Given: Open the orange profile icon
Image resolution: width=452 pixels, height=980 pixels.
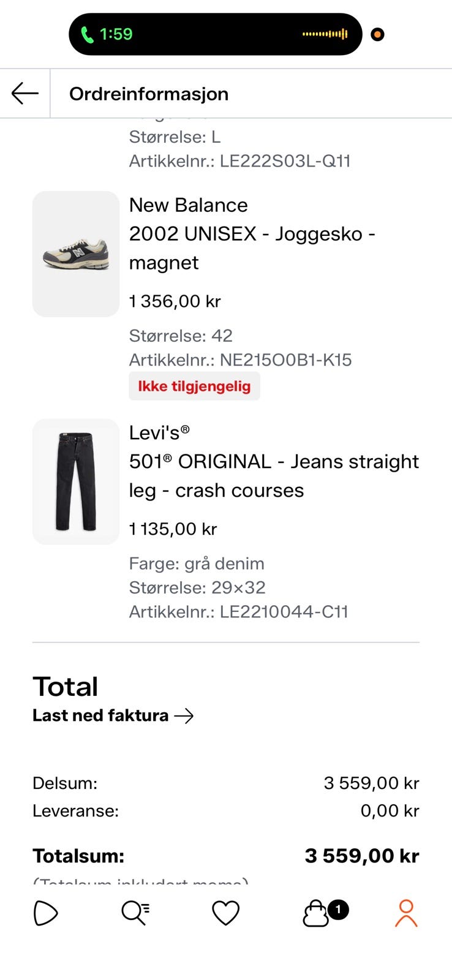Looking at the screenshot, I should pyautogui.click(x=406, y=913).
